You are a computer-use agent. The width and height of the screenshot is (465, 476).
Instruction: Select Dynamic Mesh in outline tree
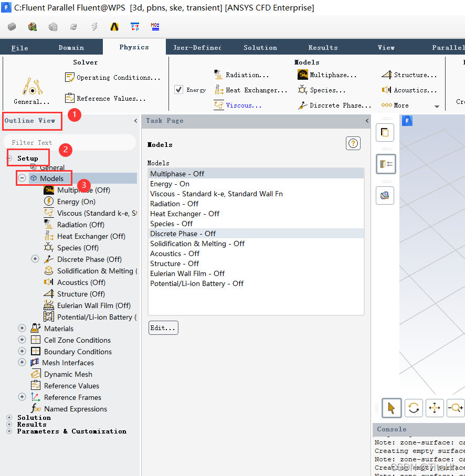point(68,374)
